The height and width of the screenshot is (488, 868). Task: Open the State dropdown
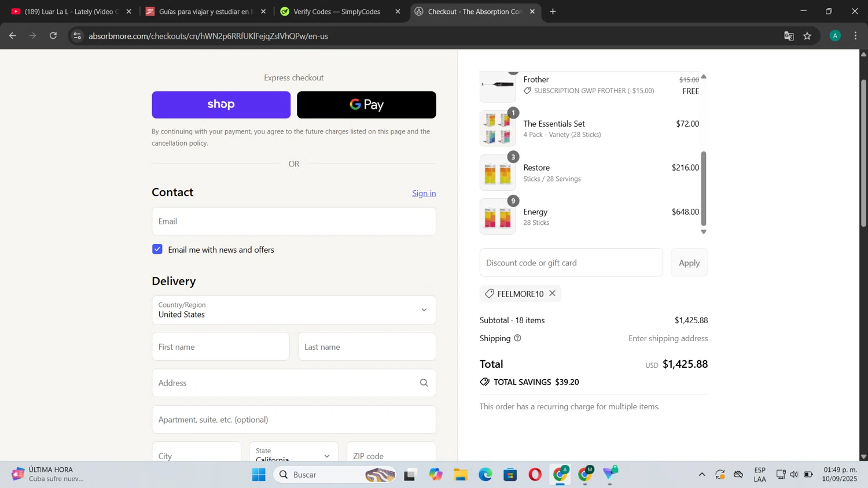point(293,452)
